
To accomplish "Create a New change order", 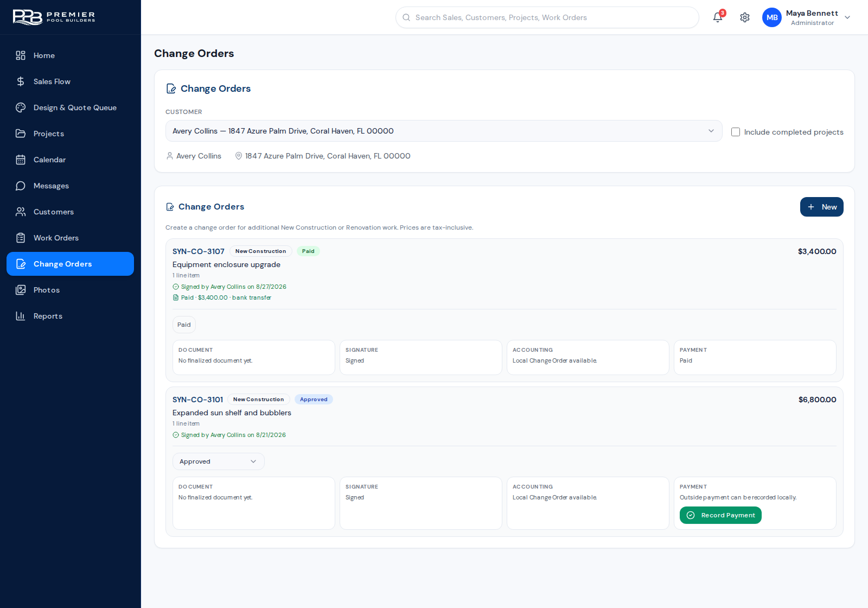I will click(x=822, y=207).
